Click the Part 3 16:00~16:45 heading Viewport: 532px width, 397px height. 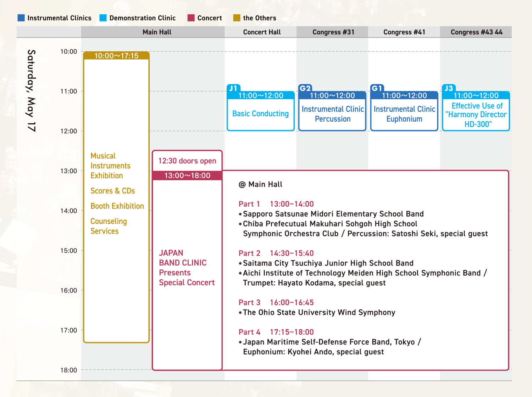[276, 302]
